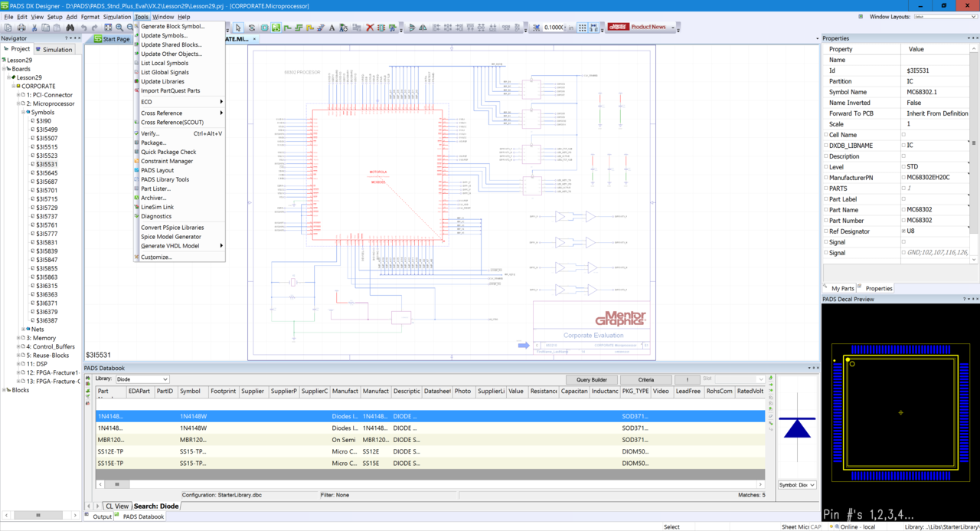Click the Copy toolbar icon

tap(45, 28)
